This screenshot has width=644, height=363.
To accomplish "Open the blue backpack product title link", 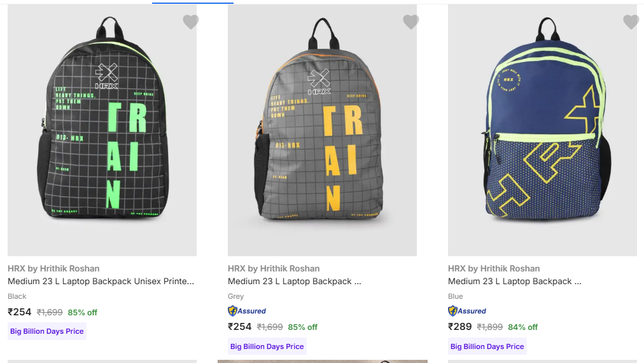I will click(514, 281).
